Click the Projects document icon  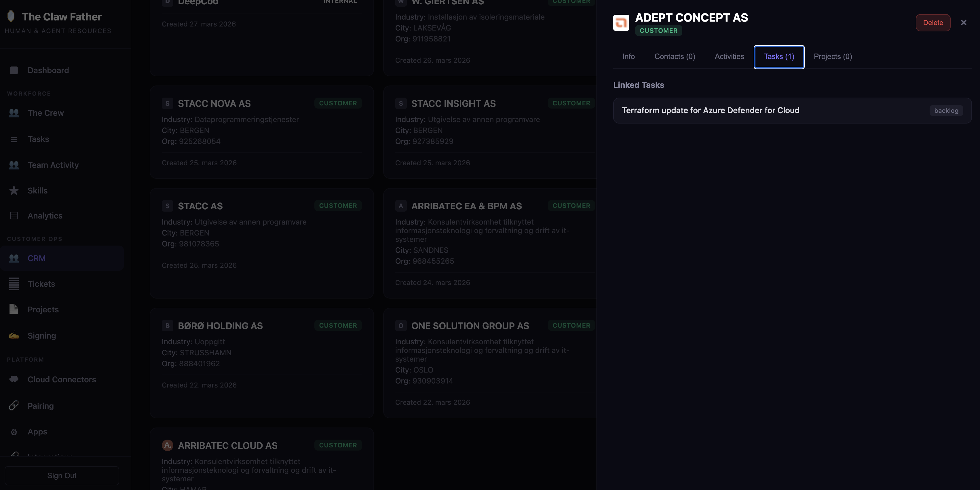[x=14, y=309]
